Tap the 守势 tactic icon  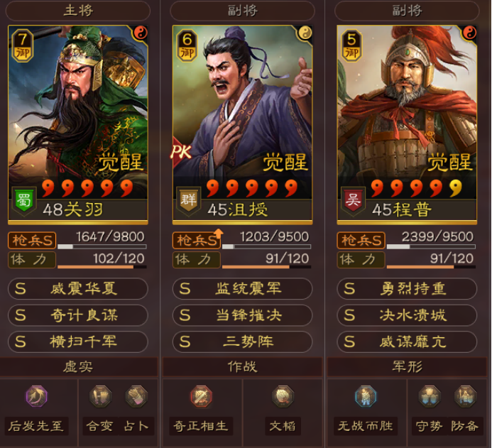tap(430, 397)
